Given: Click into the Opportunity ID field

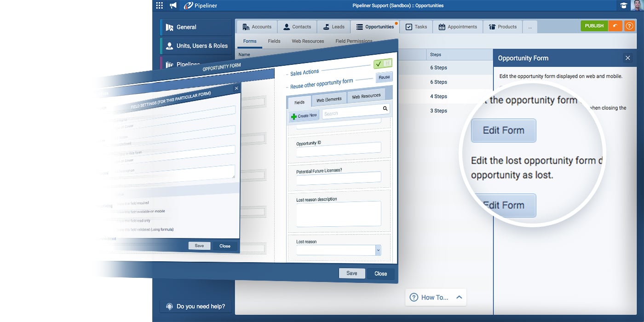Looking at the screenshot, I should point(339,148).
